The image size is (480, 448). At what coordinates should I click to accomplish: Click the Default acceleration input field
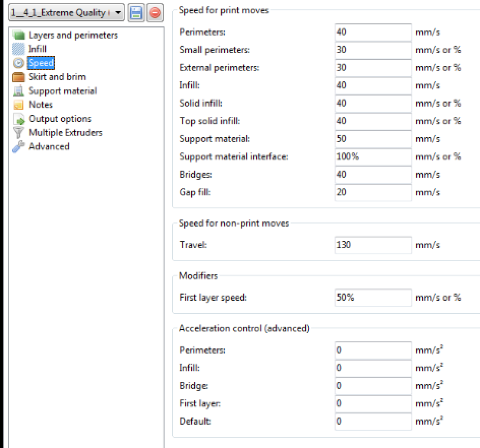coord(373,422)
